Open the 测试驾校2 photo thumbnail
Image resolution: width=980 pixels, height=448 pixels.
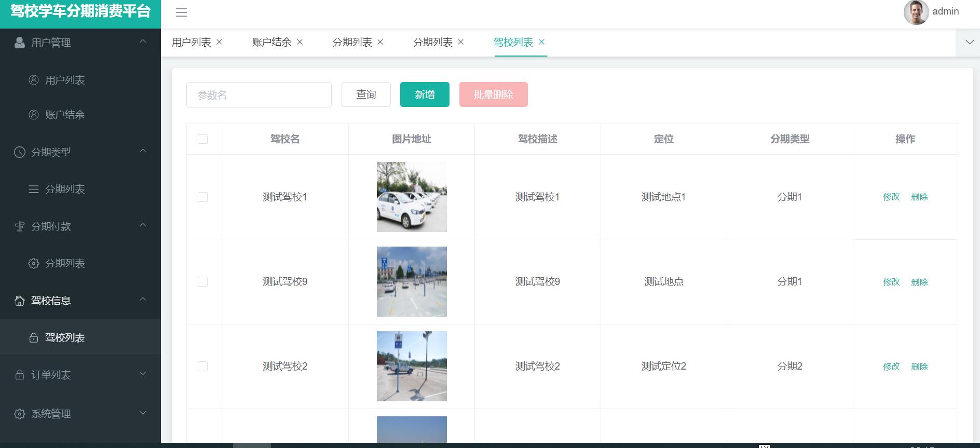[x=412, y=366]
